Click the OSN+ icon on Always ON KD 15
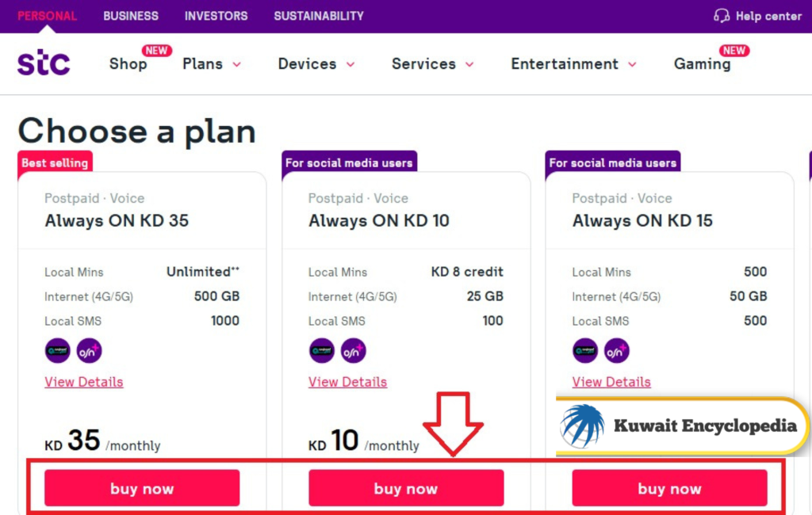812x515 pixels. [x=616, y=350]
